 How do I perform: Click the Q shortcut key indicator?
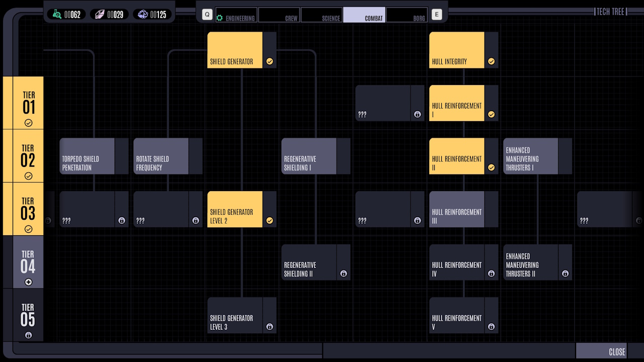pos(206,14)
